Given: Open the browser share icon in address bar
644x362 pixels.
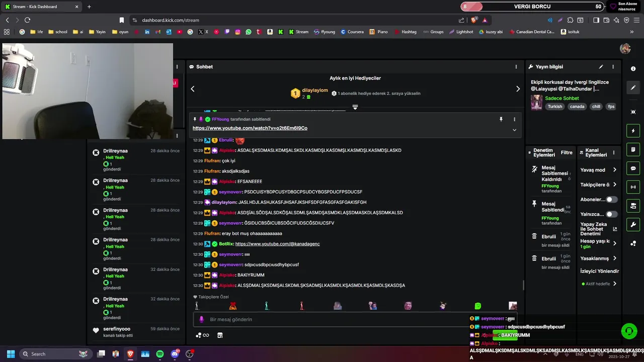Looking at the screenshot, I should coord(461,20).
